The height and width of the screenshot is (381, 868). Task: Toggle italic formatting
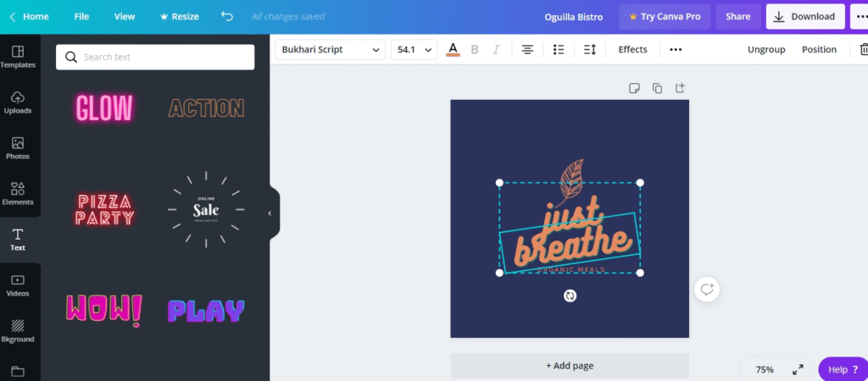tap(497, 50)
